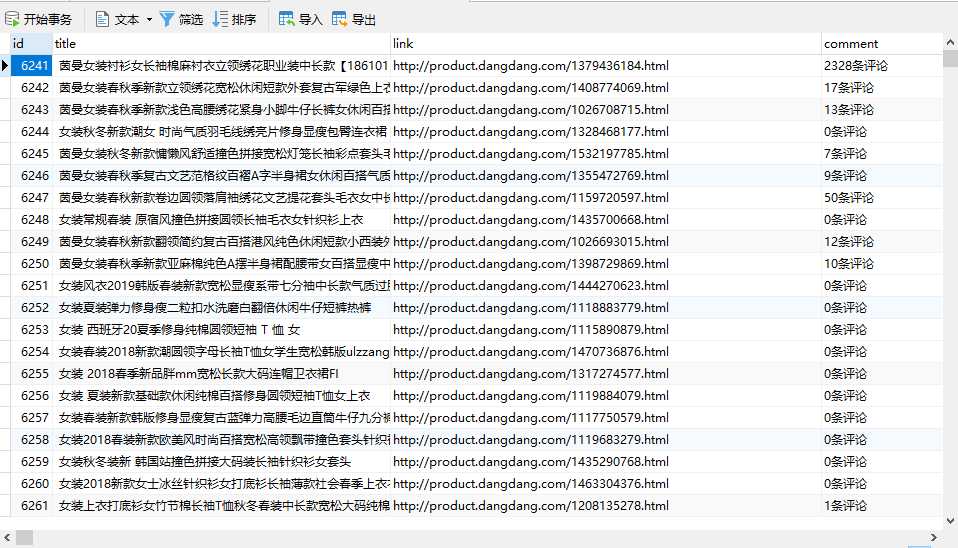The width and height of the screenshot is (958, 548).
Task: Select id cell 6256
Action: click(31, 395)
